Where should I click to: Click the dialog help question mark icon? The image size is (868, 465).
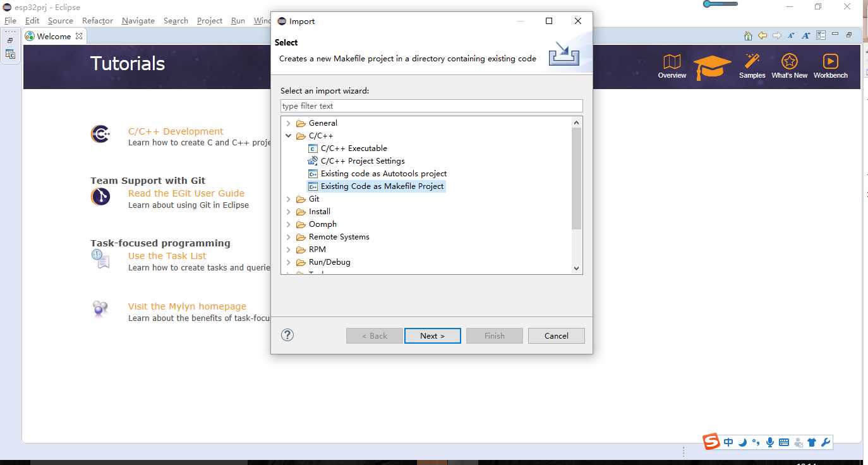287,335
